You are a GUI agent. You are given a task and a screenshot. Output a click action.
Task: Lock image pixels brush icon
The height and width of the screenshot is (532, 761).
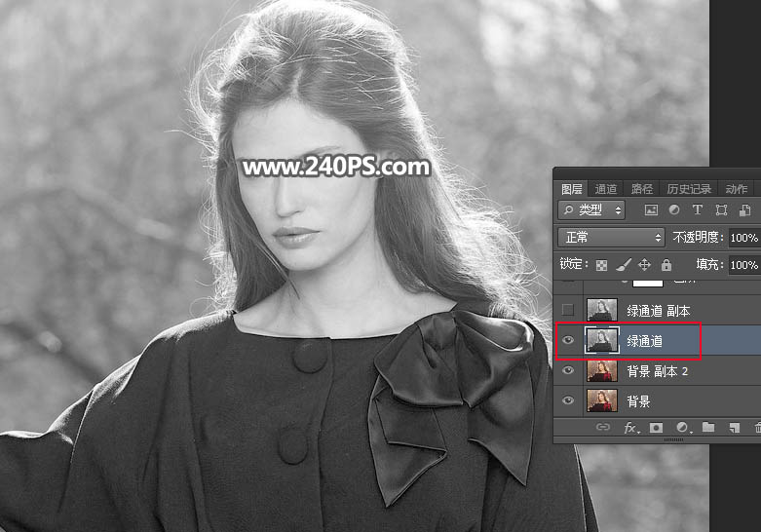click(x=624, y=265)
